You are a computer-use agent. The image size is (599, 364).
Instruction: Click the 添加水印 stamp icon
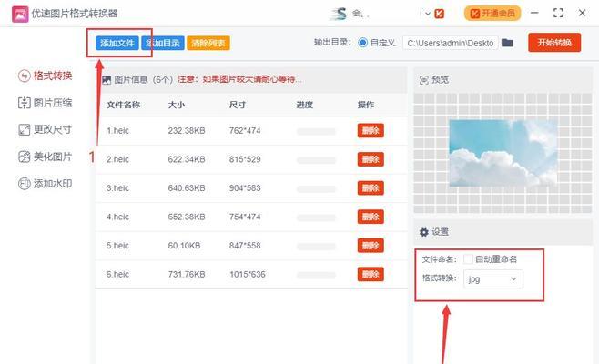[24, 184]
